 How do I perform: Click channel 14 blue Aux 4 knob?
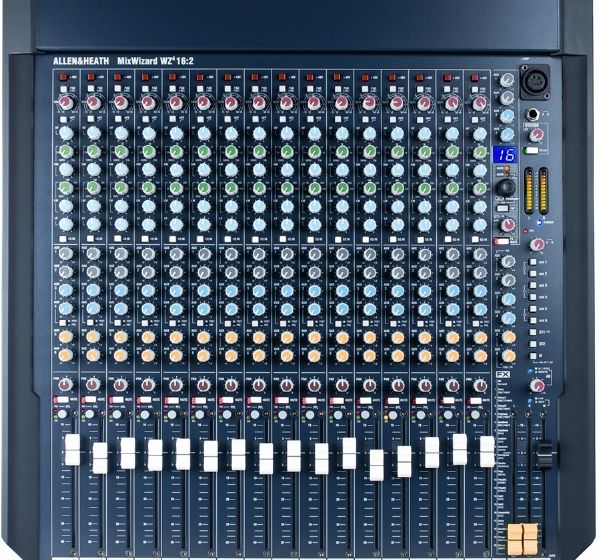(x=425, y=309)
